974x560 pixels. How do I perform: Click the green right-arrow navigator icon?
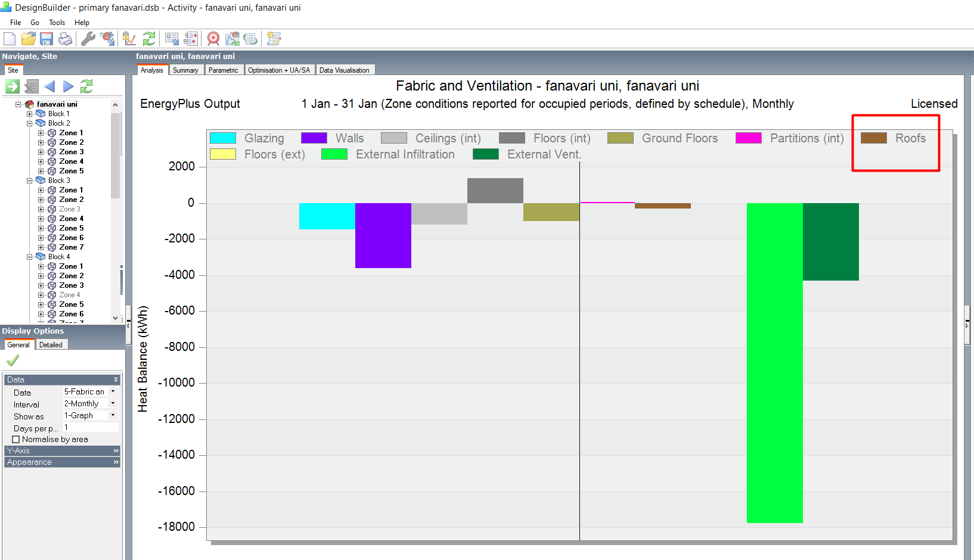13,86
